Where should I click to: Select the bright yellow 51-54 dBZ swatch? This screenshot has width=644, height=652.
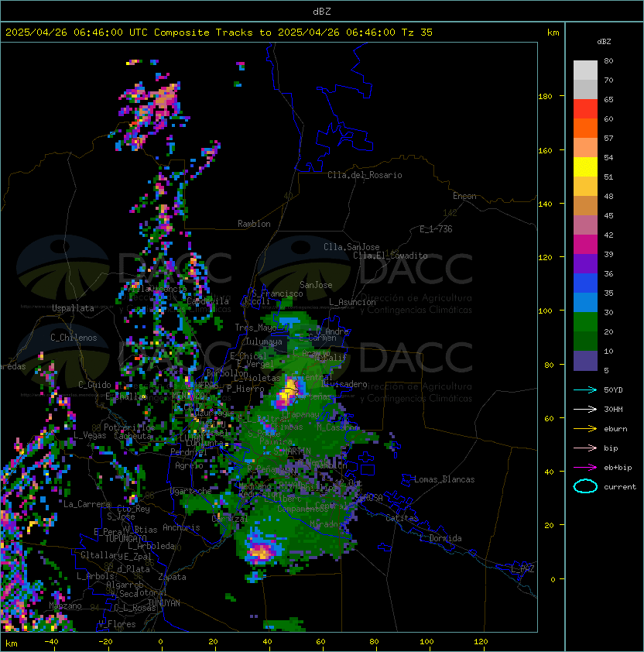[x=585, y=167]
